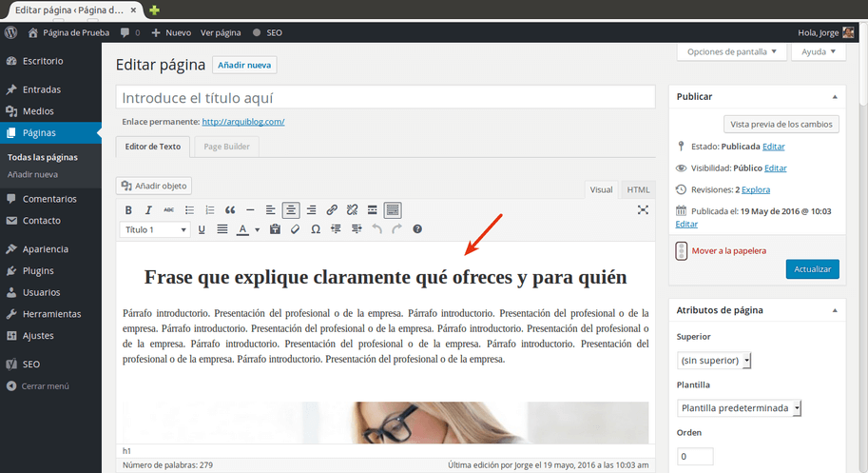The width and height of the screenshot is (868, 473).
Task: Insert or edit link
Action: tap(332, 210)
